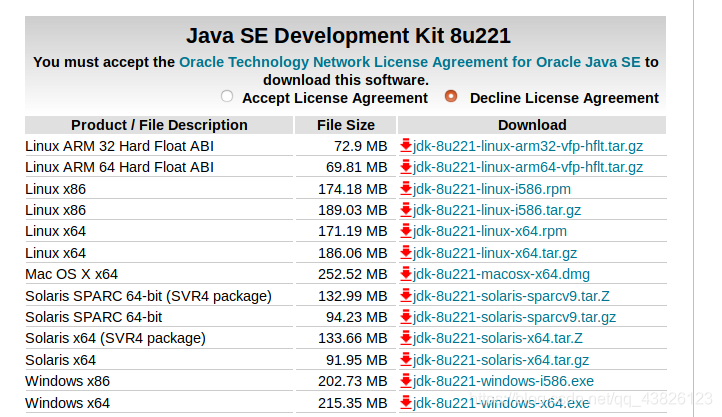Click the 94.23 MB file size
This screenshot has width=722, height=417.
click(356, 317)
